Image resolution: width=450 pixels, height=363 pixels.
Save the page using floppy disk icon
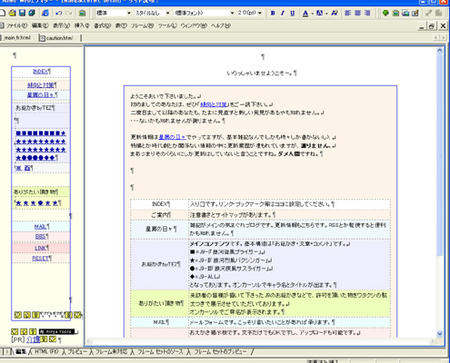tap(22, 13)
